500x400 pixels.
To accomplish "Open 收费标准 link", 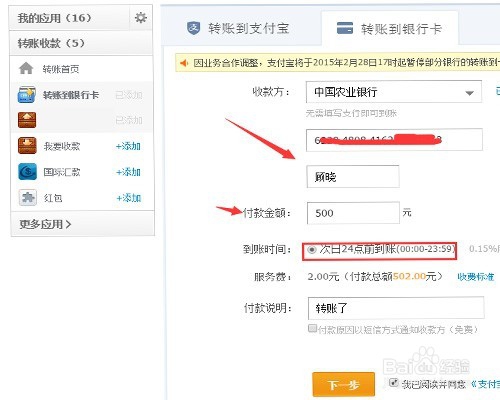I will pos(476,277).
